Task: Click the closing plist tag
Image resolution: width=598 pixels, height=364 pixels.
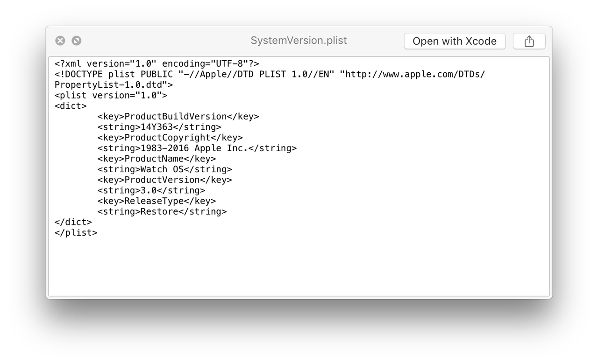Action: [x=76, y=232]
